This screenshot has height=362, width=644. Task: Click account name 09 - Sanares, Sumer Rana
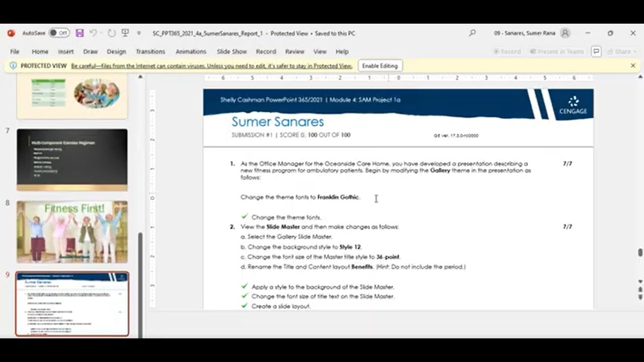coord(524,33)
